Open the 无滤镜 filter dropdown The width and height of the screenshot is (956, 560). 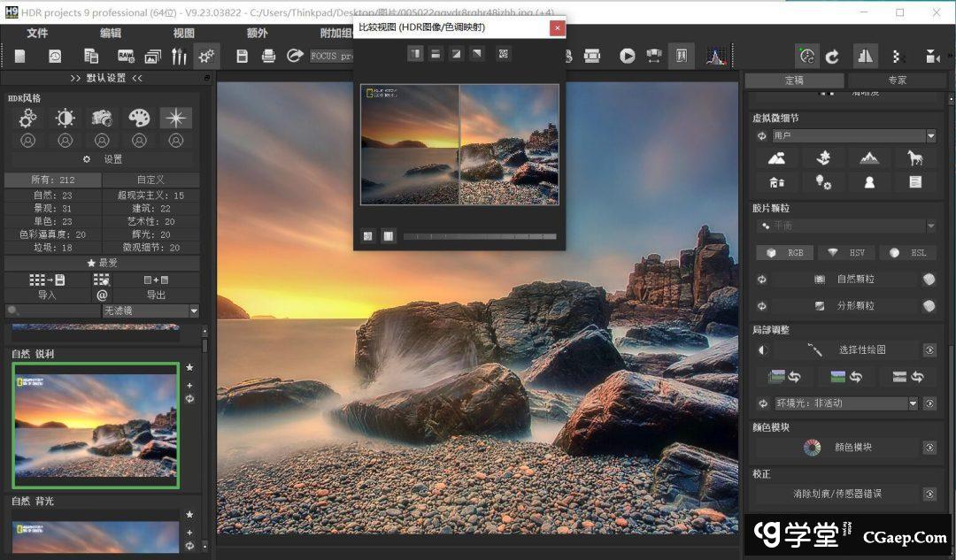(194, 311)
